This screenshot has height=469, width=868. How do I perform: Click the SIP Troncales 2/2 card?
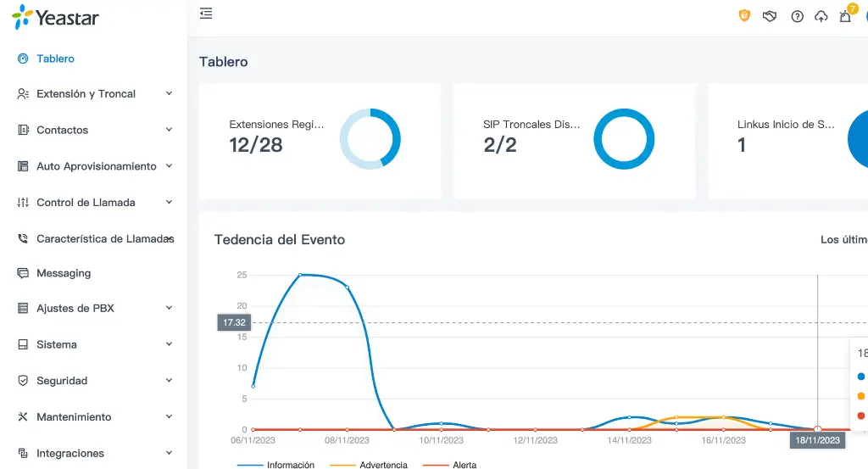[574, 141]
